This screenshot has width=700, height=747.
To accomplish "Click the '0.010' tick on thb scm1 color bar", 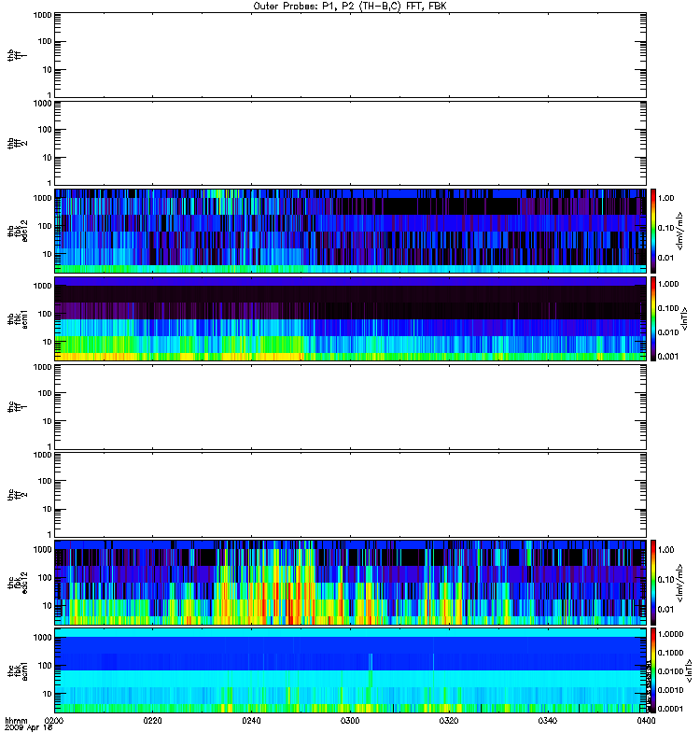I will tap(667, 332).
